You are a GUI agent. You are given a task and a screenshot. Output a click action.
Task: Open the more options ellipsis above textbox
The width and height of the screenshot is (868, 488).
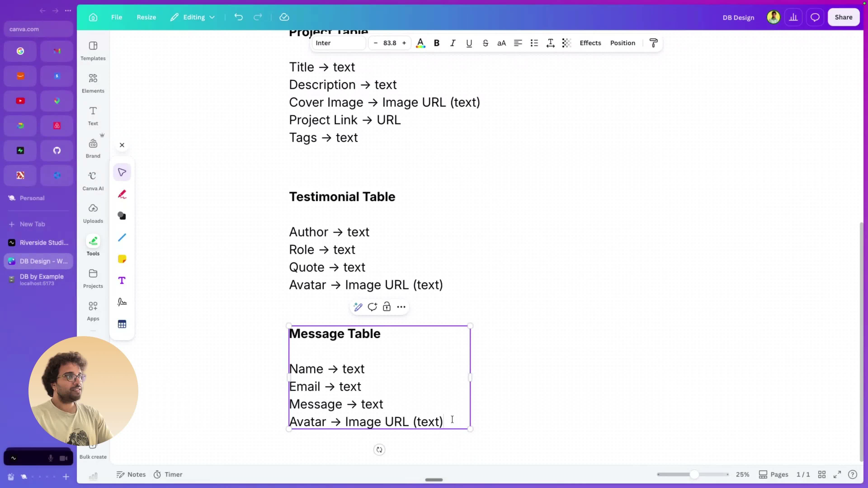tap(401, 307)
